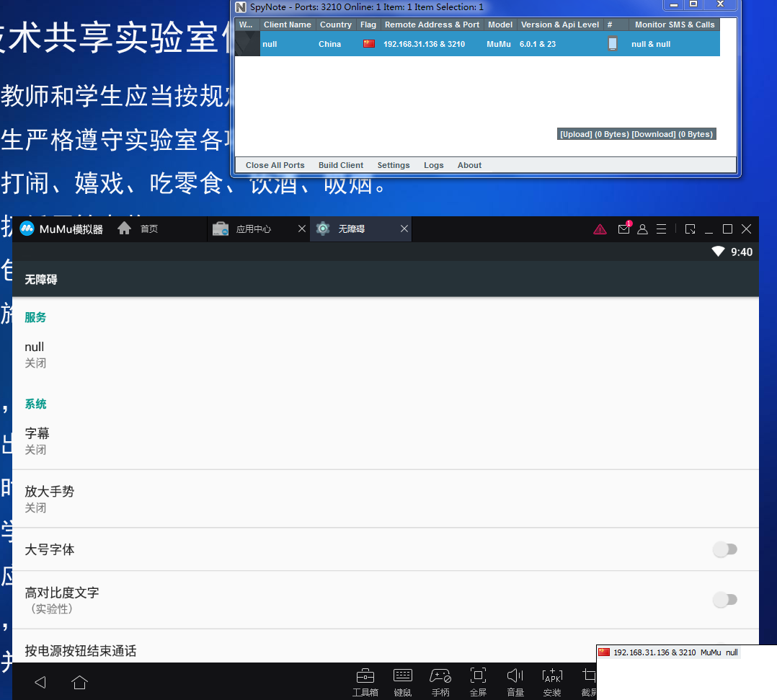
Task: Open SpyNote Logs menu
Action: [x=434, y=165]
